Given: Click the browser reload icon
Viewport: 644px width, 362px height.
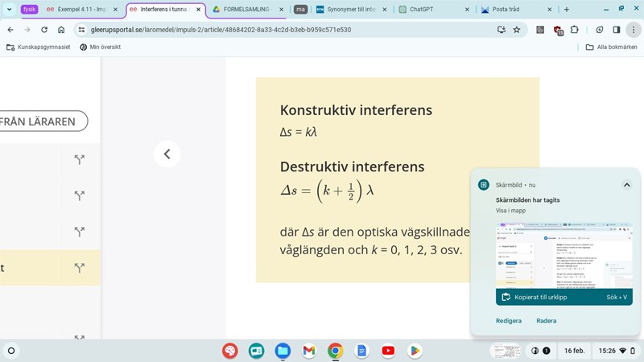Looking at the screenshot, I should [43, 30].
